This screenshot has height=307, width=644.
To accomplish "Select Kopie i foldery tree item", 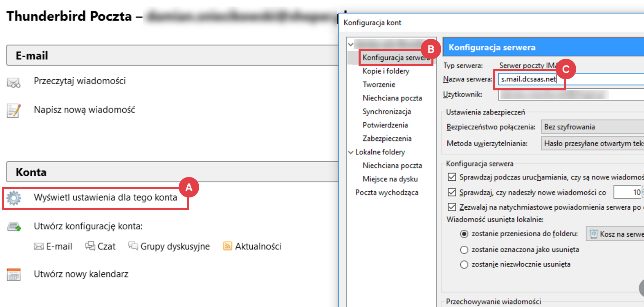I will click(x=386, y=71).
